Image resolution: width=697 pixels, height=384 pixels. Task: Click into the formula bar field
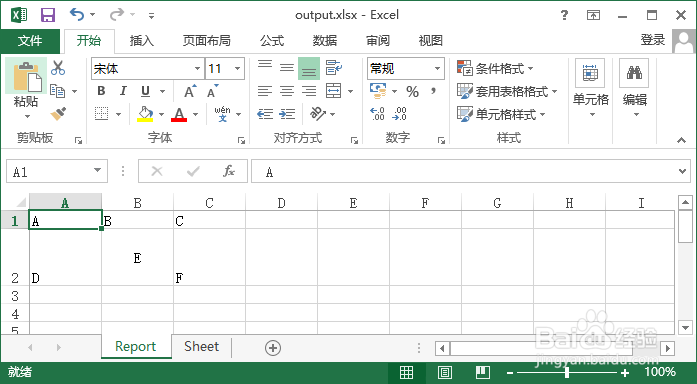click(470, 172)
